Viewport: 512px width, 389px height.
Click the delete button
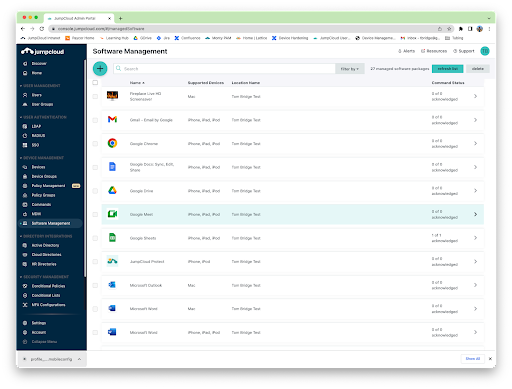pos(477,69)
